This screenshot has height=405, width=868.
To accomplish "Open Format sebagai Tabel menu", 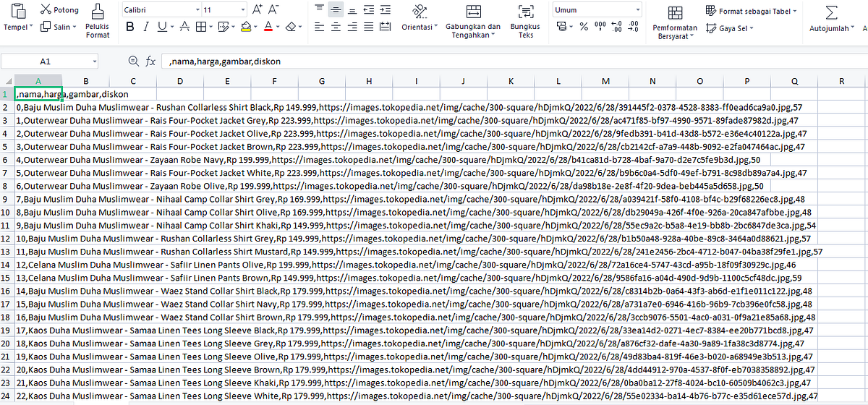I will [751, 11].
